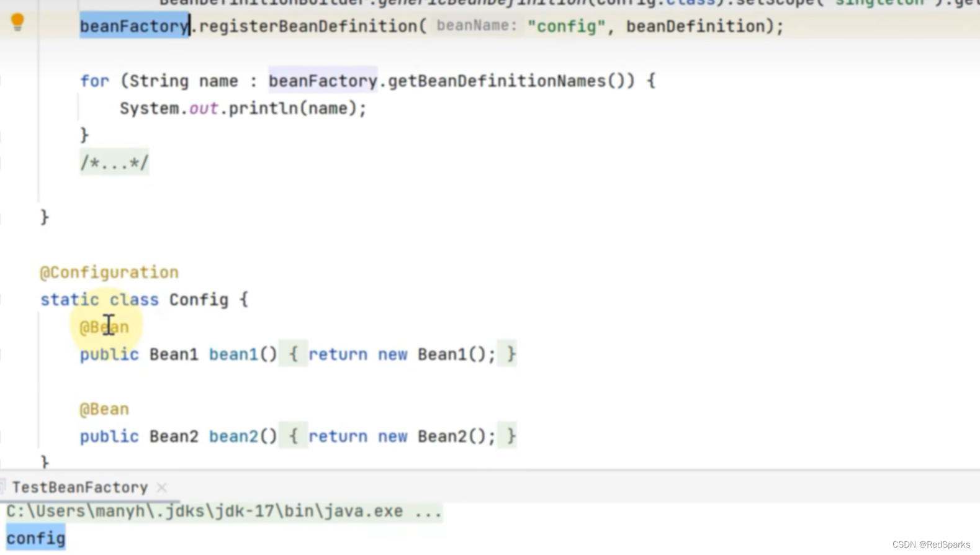Click the bean1 method name

point(233,354)
